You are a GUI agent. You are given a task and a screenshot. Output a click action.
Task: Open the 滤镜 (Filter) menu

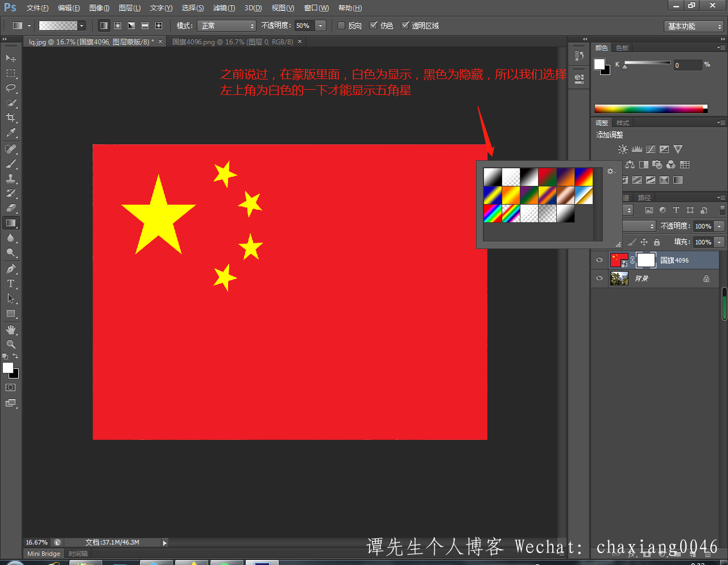tap(224, 8)
